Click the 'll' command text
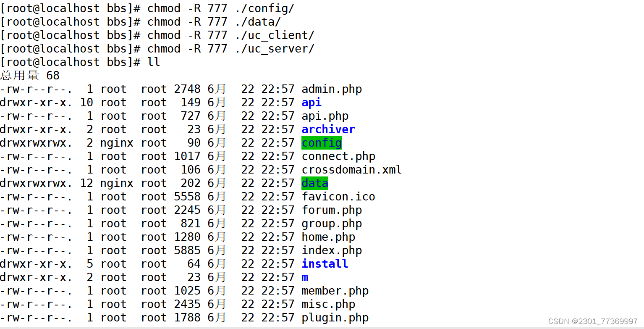This screenshot has height=329, width=644. [x=154, y=62]
